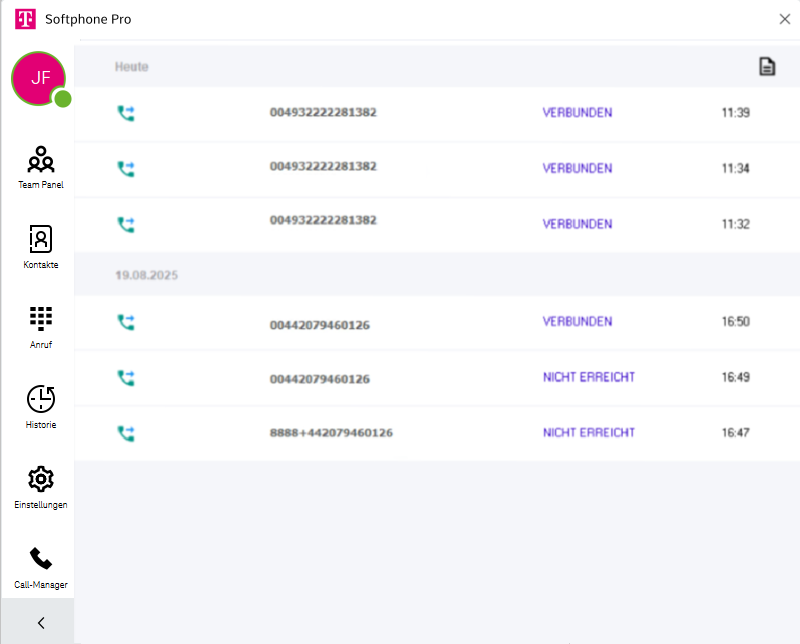Click call icon of the 16:47 entry
This screenshot has width=800, height=644.
(126, 433)
